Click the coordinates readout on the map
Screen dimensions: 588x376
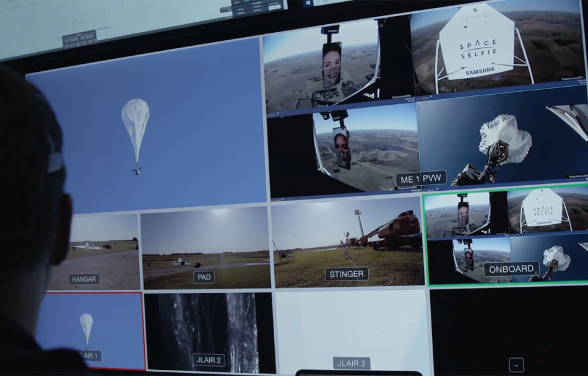tap(79, 39)
